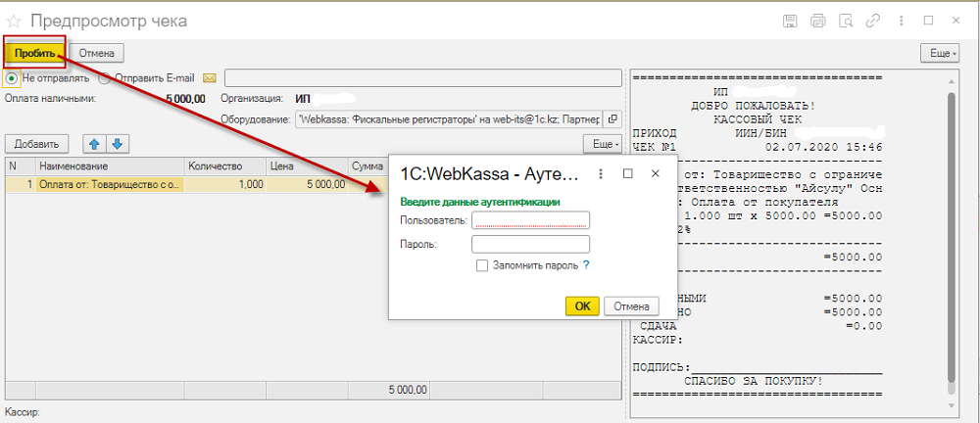Expand the 'Еще' menu above the table

pos(603,144)
